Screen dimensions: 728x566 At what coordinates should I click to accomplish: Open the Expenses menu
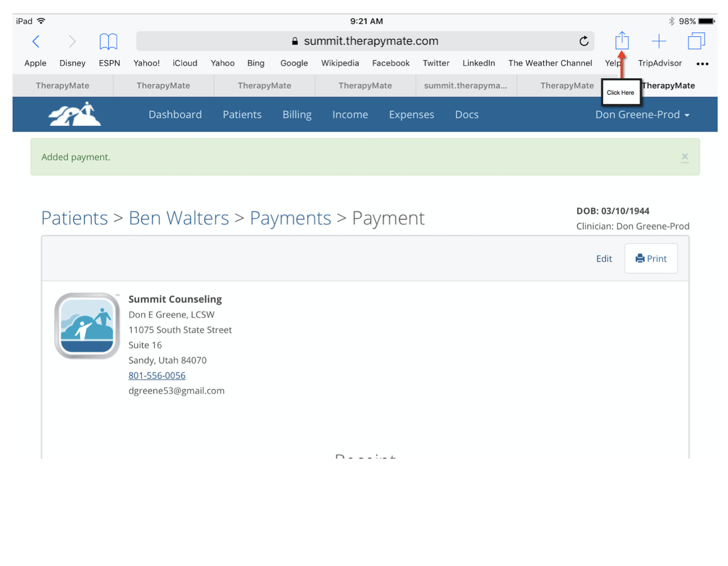411,115
